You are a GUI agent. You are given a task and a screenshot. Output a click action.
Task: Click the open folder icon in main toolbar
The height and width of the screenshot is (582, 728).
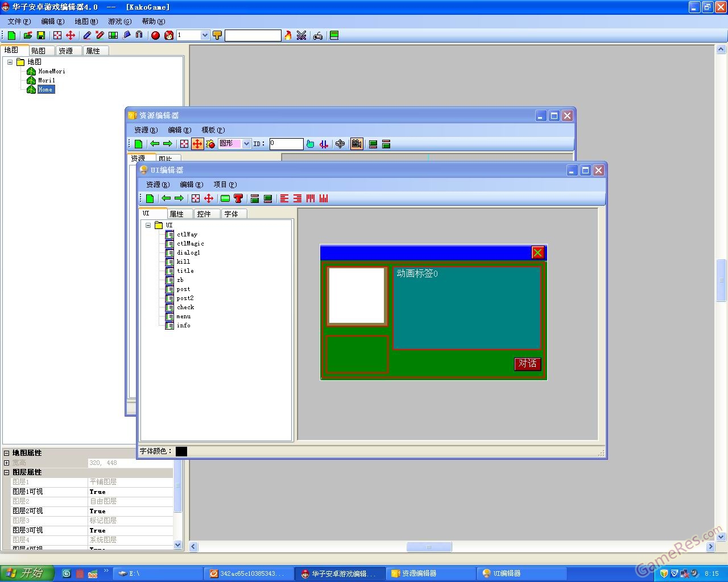27,35
